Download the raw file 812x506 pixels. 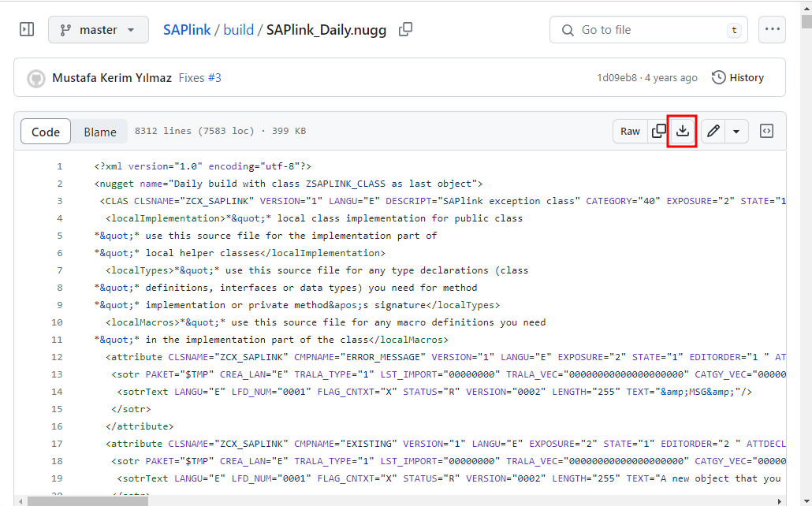tap(683, 132)
